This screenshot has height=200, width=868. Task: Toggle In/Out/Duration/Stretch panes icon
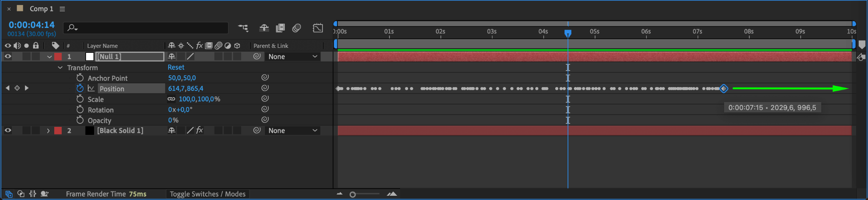33,194
